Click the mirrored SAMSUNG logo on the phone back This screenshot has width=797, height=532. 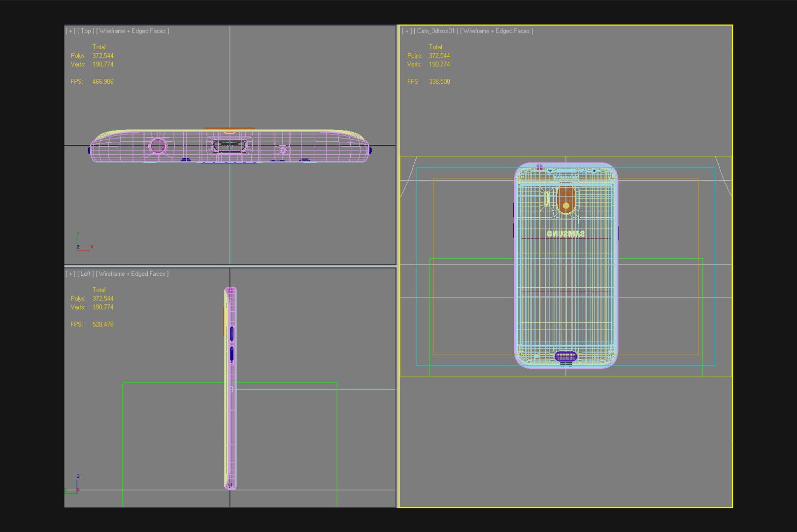click(x=566, y=233)
